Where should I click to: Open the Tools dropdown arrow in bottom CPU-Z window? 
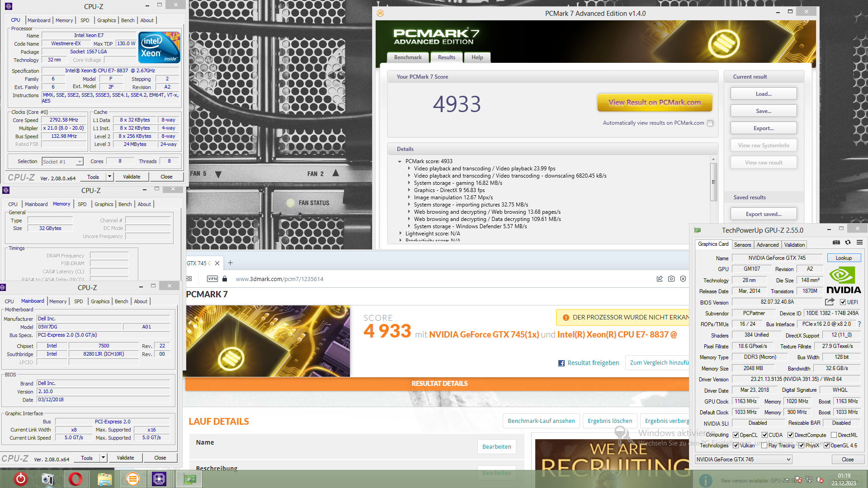click(x=103, y=458)
